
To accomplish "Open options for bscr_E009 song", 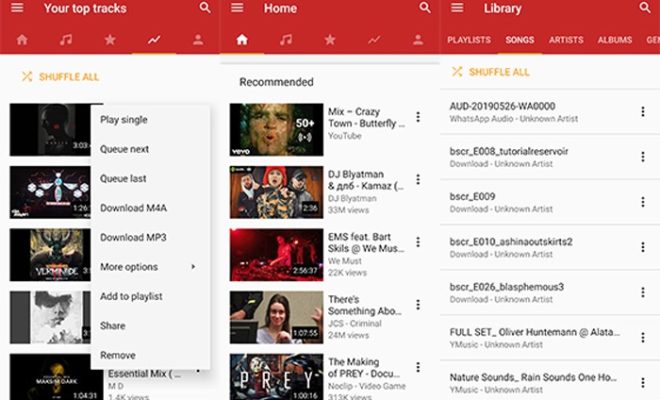I will coord(643,202).
